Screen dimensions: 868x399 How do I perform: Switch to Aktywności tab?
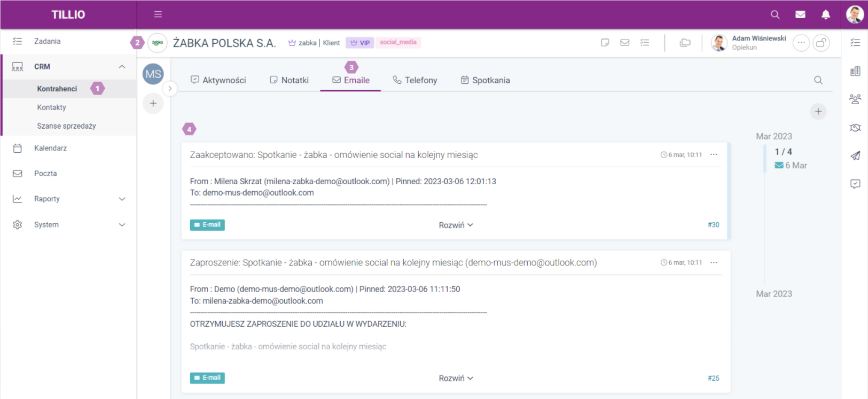[218, 80]
